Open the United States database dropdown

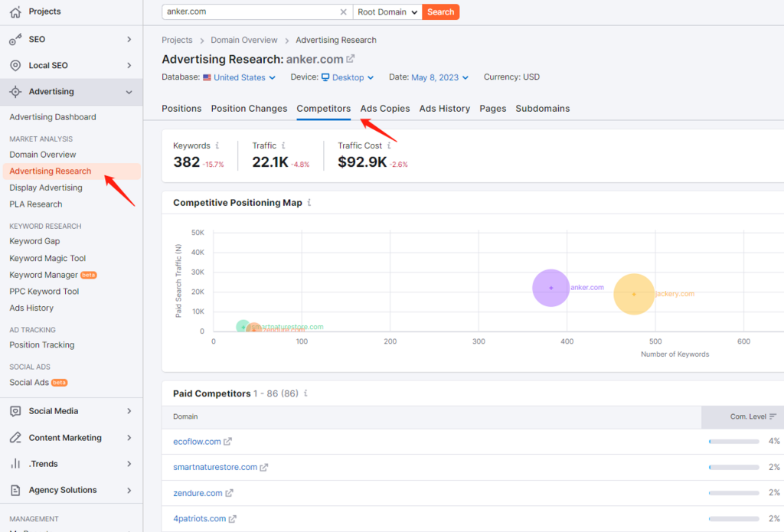coord(244,77)
